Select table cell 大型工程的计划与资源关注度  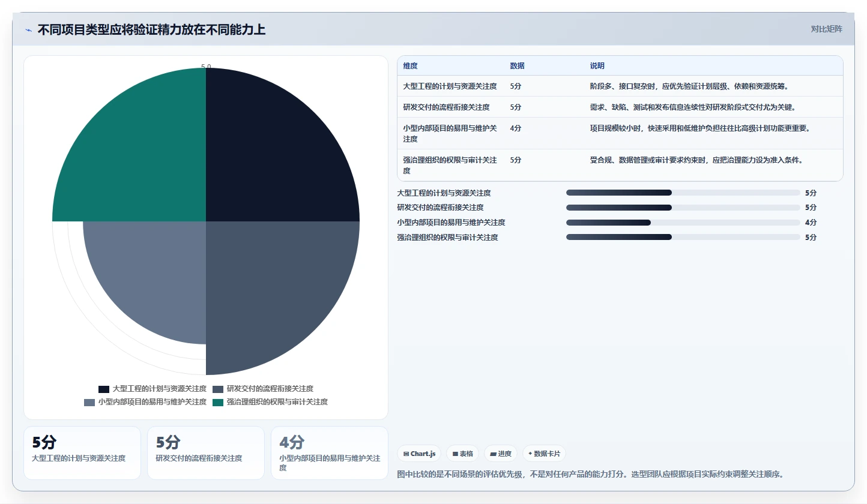click(450, 86)
